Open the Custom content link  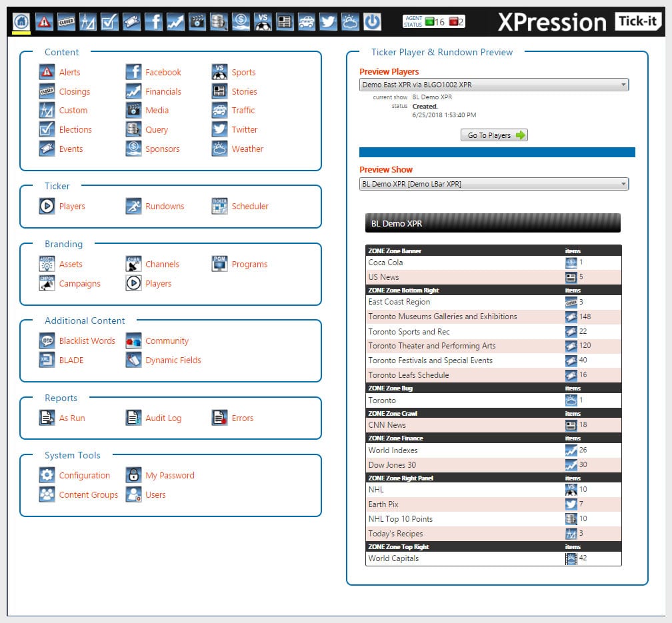point(73,111)
